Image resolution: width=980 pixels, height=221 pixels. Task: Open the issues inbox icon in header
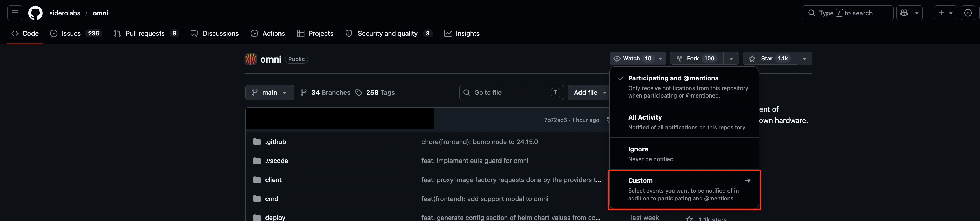968,13
